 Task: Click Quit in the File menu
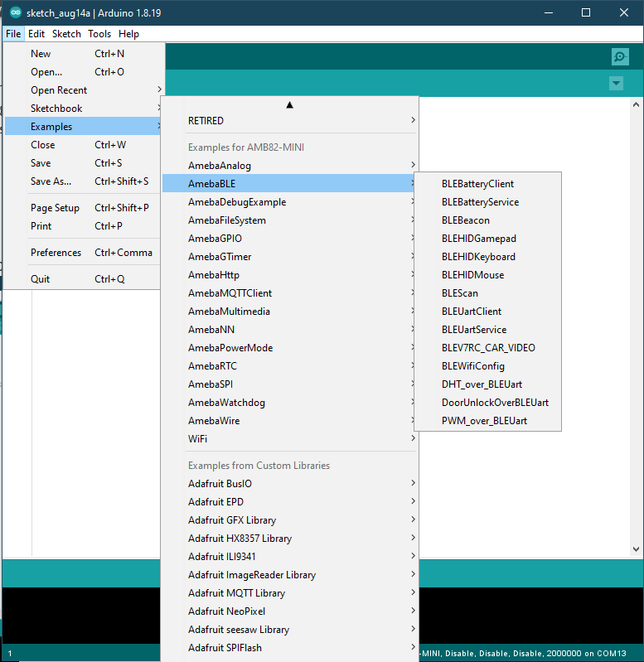[x=41, y=279]
